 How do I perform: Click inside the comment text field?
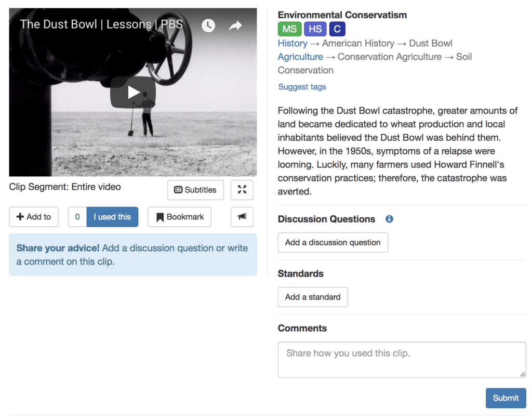(402, 359)
